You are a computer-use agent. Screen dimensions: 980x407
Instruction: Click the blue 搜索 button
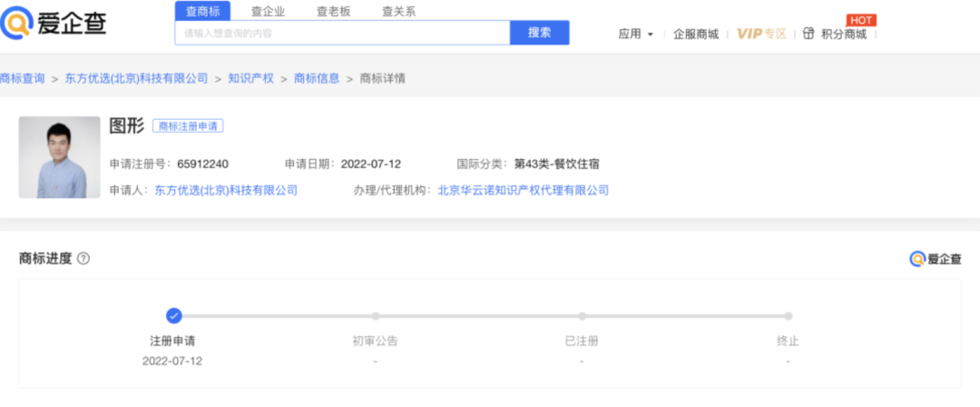click(539, 33)
